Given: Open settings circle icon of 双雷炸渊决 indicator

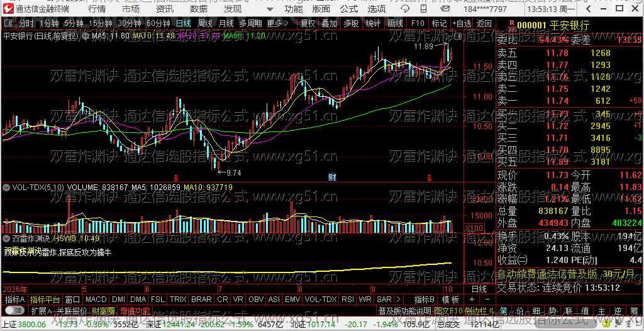Looking at the screenshot, I should coord(6,238).
